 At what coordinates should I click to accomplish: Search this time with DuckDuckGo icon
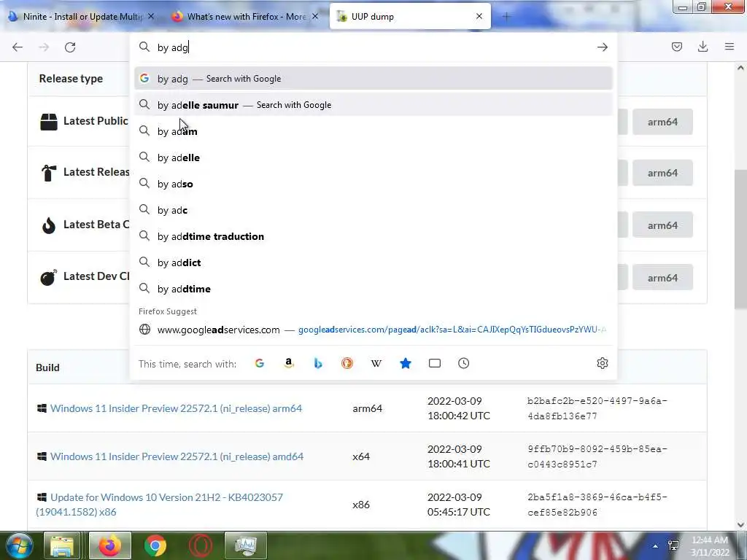click(347, 363)
